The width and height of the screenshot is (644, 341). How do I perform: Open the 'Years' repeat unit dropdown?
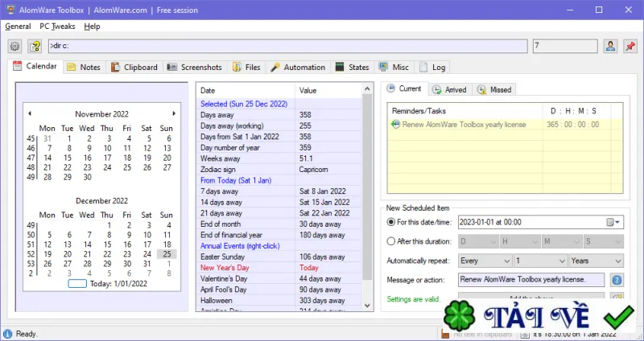tap(597, 261)
